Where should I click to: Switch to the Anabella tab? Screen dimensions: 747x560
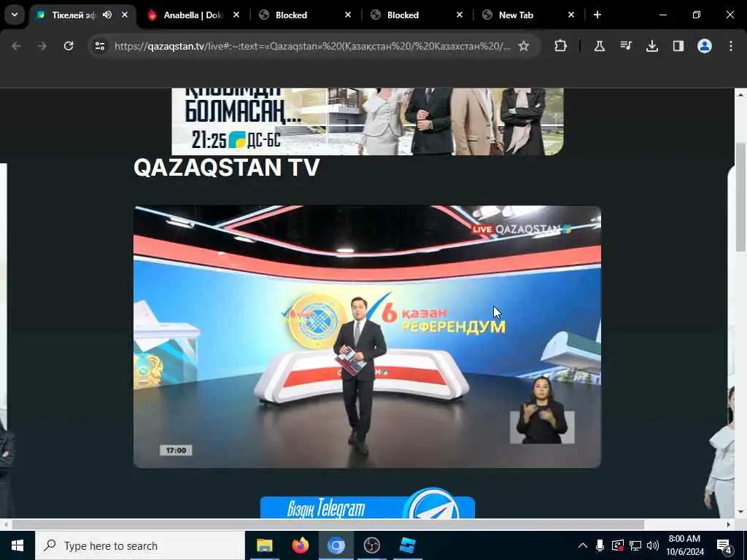click(192, 15)
